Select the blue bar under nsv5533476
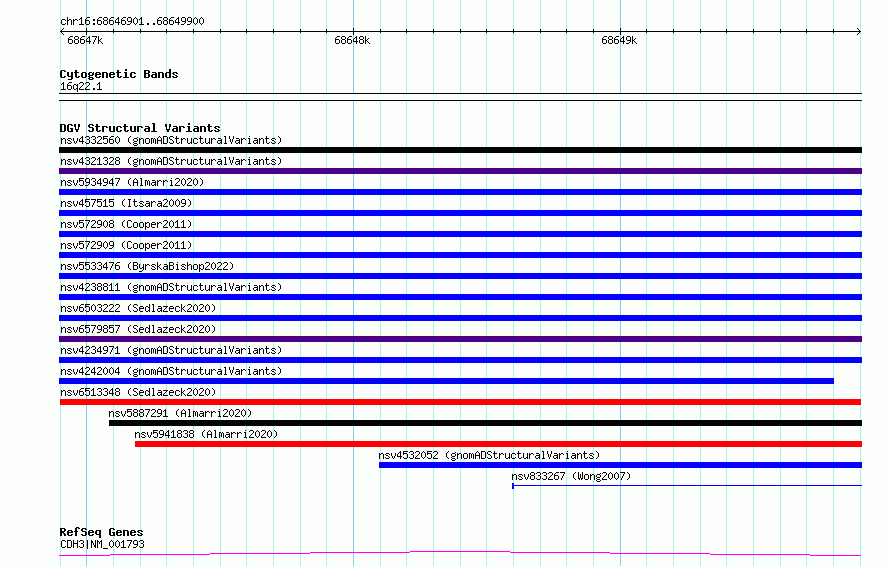The image size is (890, 566). point(460,276)
